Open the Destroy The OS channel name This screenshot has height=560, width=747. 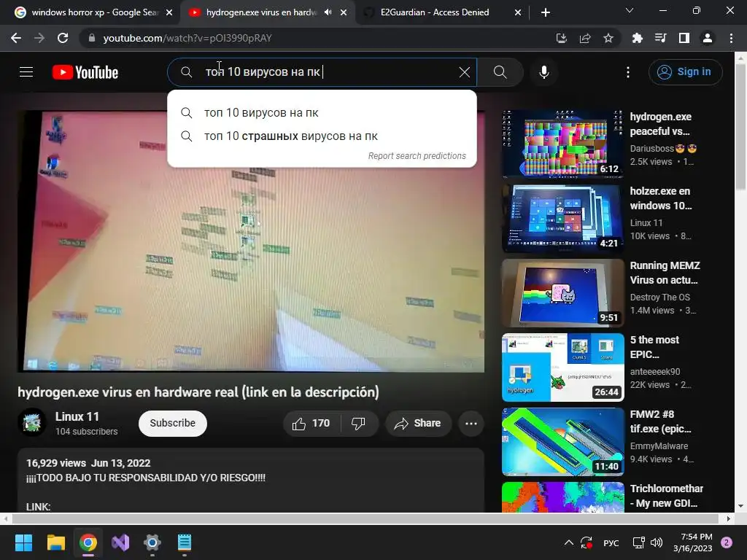click(x=659, y=297)
